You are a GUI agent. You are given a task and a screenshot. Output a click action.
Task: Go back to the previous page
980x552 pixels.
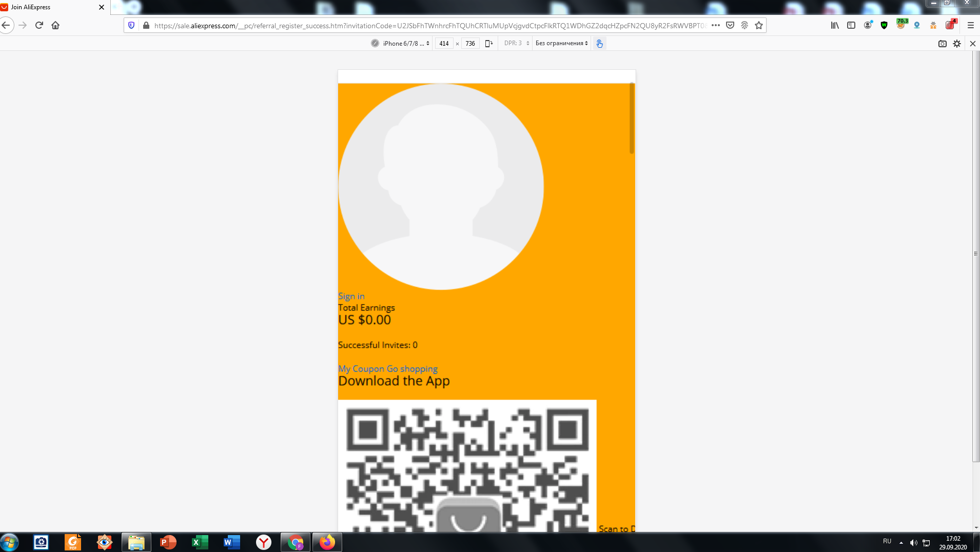click(6, 25)
